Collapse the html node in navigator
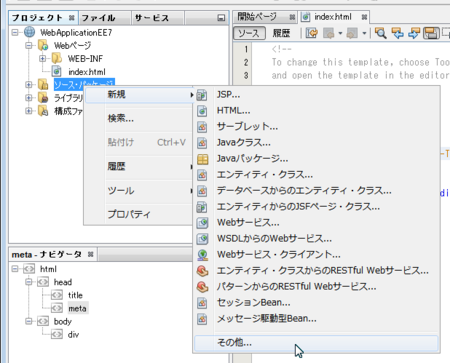This screenshot has width=450, height=363. (15, 269)
